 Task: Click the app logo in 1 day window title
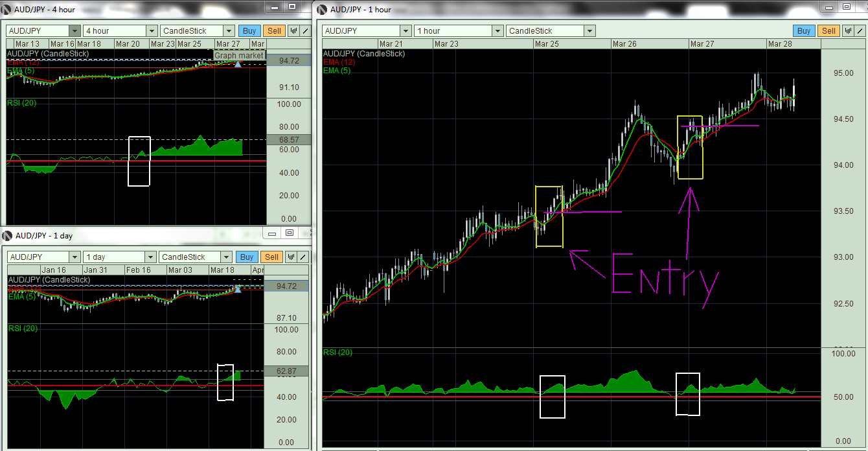[x=8, y=235]
